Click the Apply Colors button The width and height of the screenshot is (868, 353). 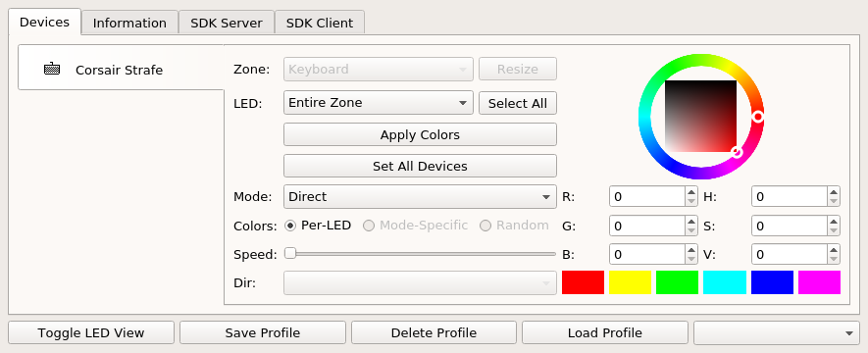(x=420, y=135)
